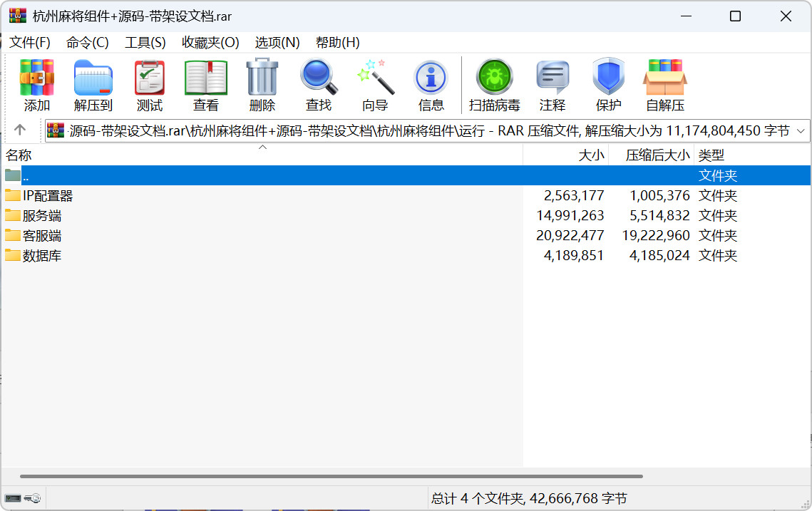Click the window resize grip corner
The width and height of the screenshot is (812, 511).
click(806, 505)
